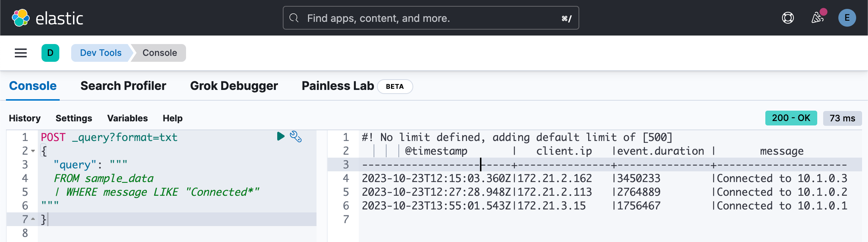This screenshot has height=242, width=868.
Task: Click the 172.21.3.15 result value
Action: coord(551,206)
